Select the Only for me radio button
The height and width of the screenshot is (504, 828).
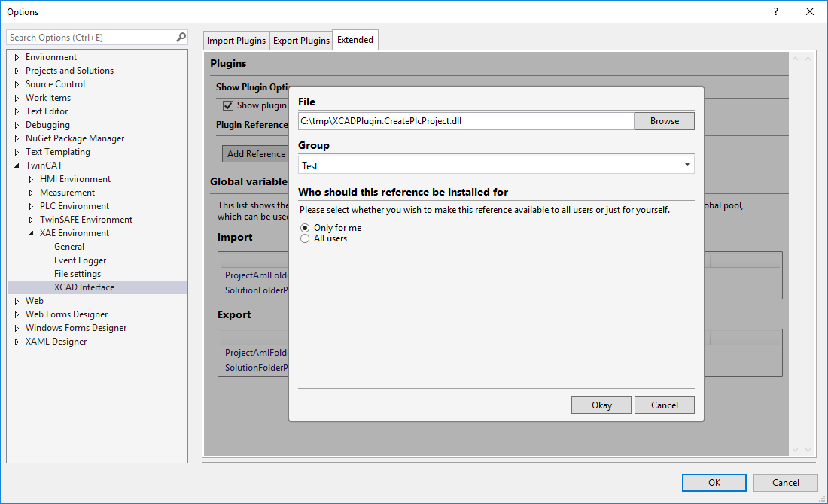coord(305,228)
